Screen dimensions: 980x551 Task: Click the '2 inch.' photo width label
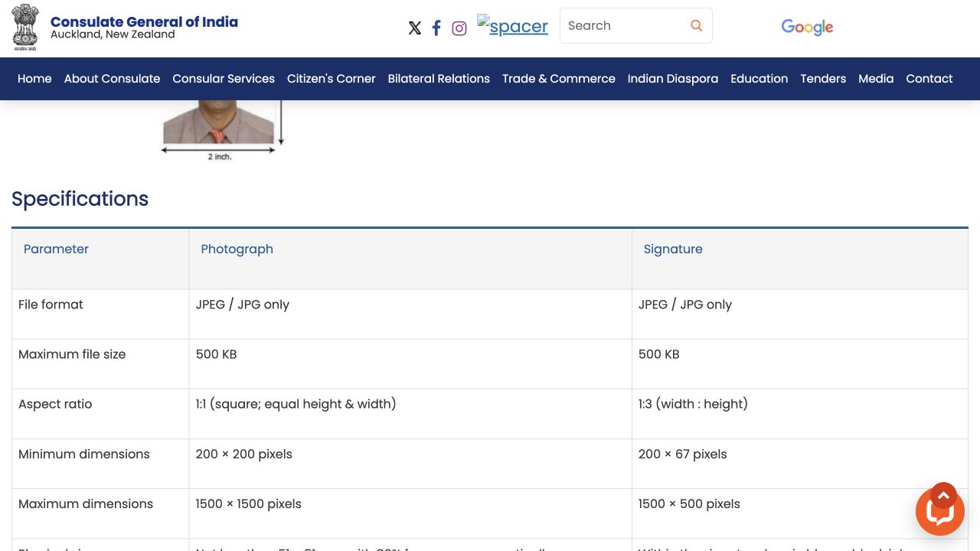click(220, 157)
